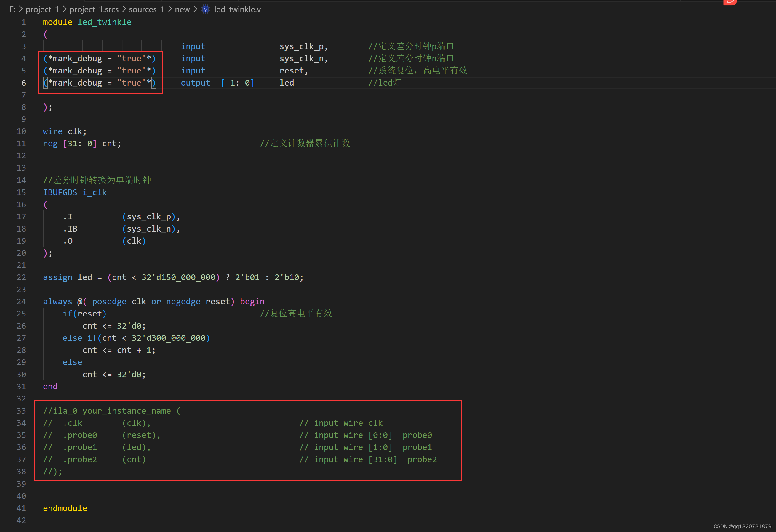
Task: Click 'reg [31: 0] cnt;' declaration
Action: click(x=82, y=144)
